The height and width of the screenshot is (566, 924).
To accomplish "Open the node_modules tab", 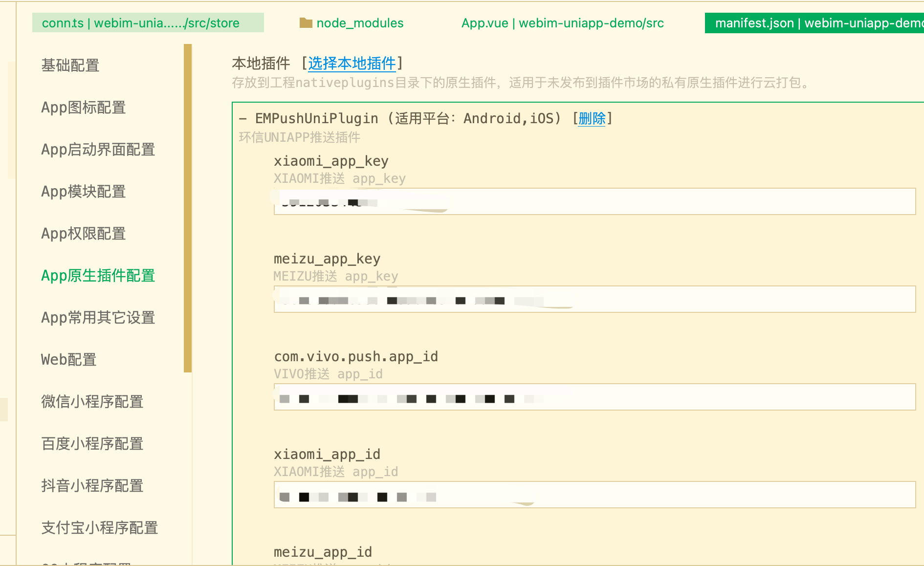I will (359, 23).
